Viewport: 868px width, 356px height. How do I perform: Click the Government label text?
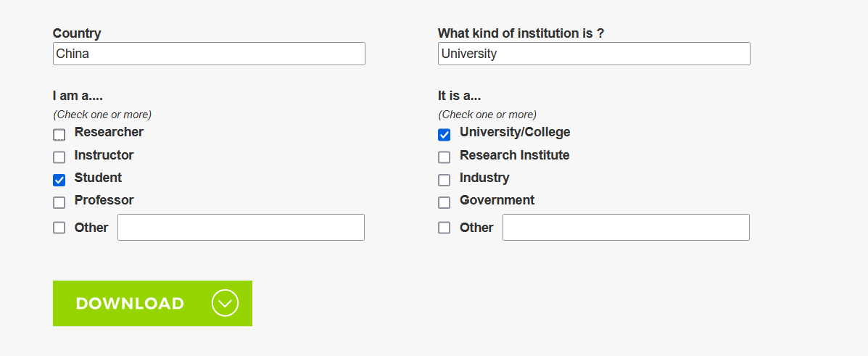pyautogui.click(x=497, y=200)
